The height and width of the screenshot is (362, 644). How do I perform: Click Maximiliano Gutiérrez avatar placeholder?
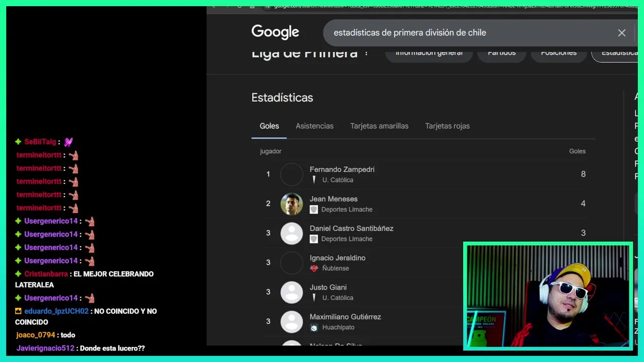(292, 322)
